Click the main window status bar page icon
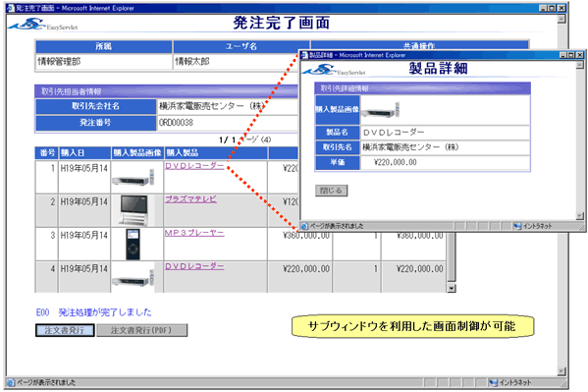 pyautogui.click(x=11, y=382)
